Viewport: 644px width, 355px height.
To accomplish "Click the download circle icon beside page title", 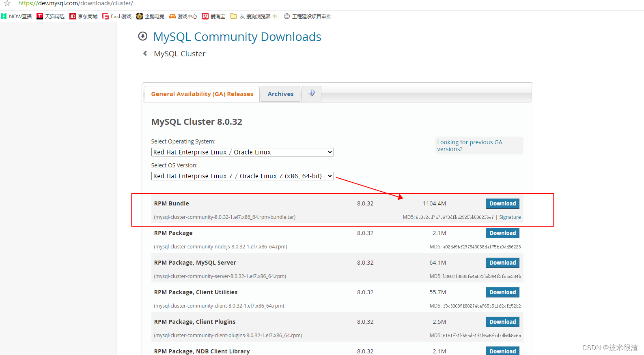I will coord(143,36).
